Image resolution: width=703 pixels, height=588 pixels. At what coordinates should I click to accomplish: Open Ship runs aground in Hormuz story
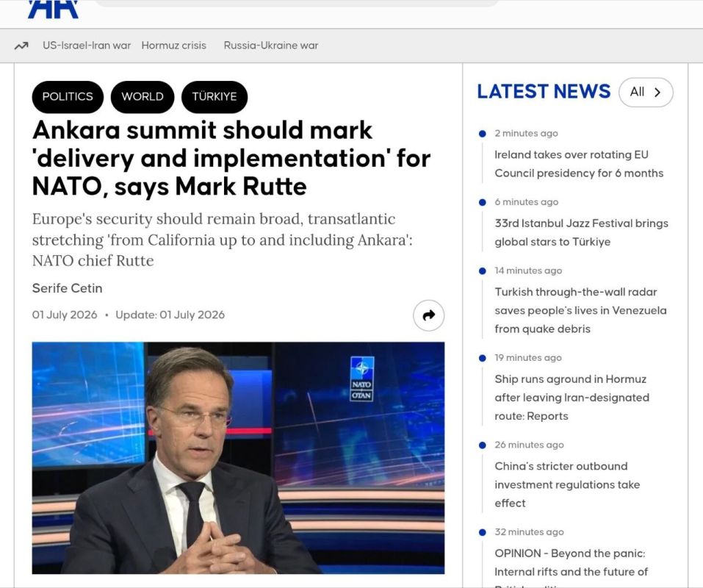coord(572,398)
